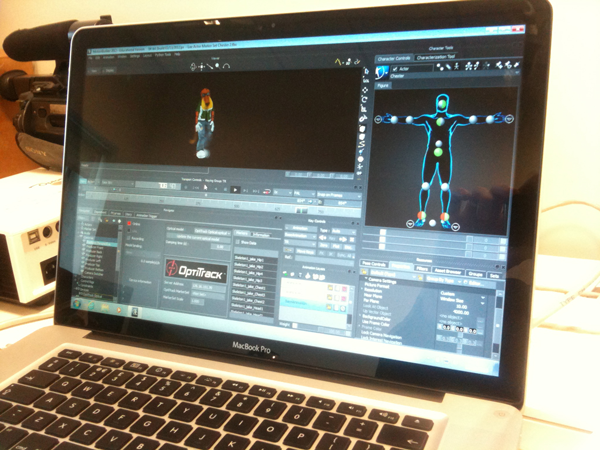
Task: Click the Server Address input field
Action: tap(209, 286)
